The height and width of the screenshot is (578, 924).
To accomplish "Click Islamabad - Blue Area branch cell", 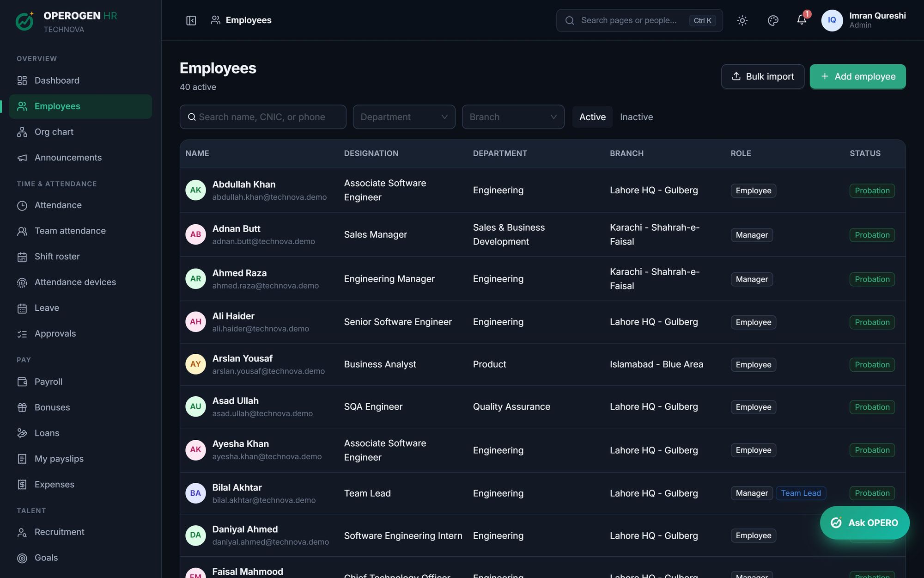I will pos(656,364).
